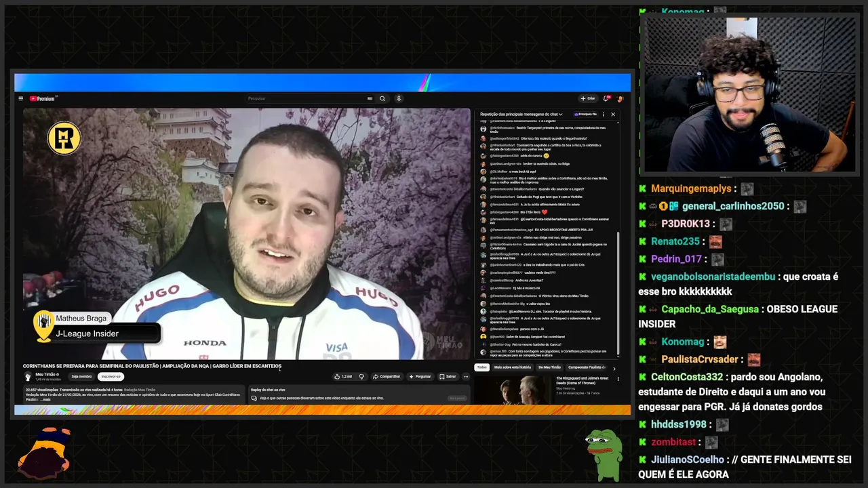Click username CeltonCosta332 in stream chat
This screenshot has width=868, height=488.
pos(687,377)
